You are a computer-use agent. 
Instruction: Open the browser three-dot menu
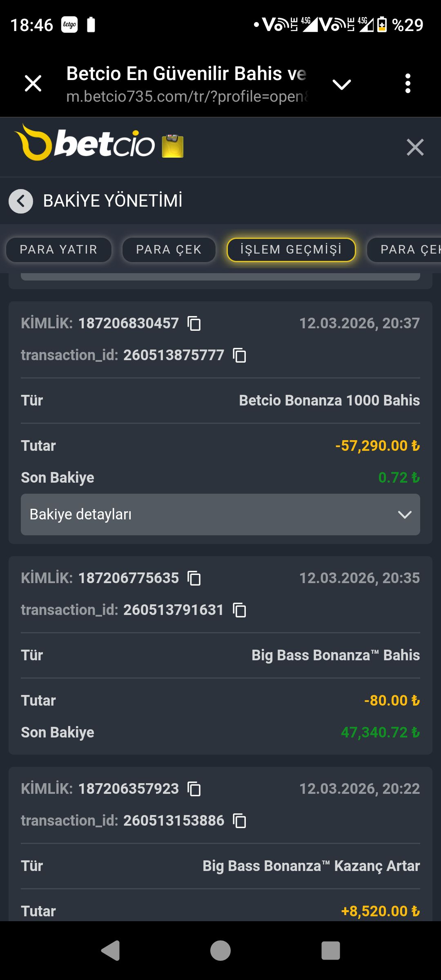pyautogui.click(x=408, y=84)
